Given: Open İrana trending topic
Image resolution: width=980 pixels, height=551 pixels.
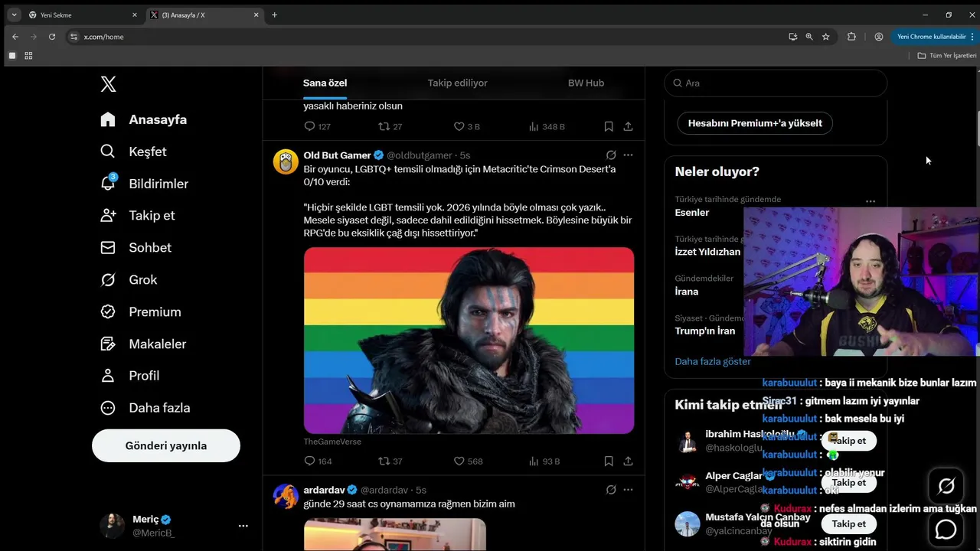Looking at the screenshot, I should [687, 292].
